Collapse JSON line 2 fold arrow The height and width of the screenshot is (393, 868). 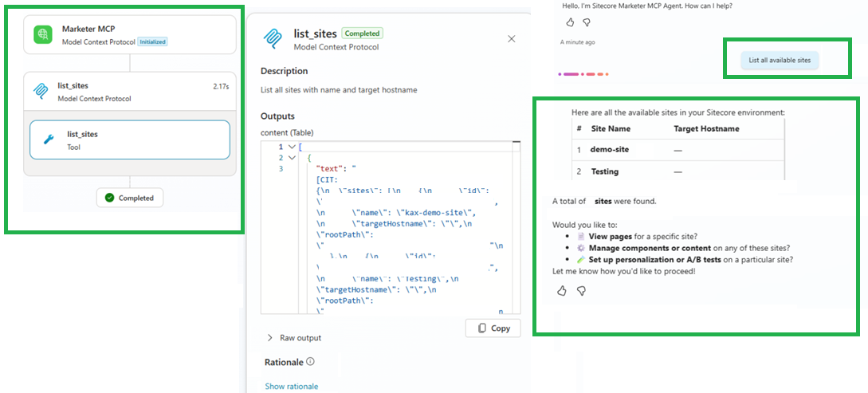click(x=292, y=158)
